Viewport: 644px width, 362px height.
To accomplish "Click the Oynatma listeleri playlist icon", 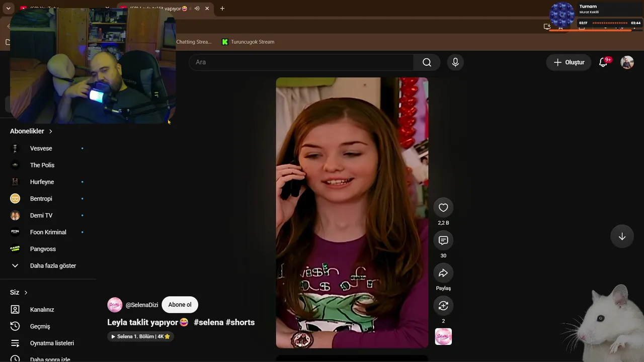I will click(x=15, y=343).
